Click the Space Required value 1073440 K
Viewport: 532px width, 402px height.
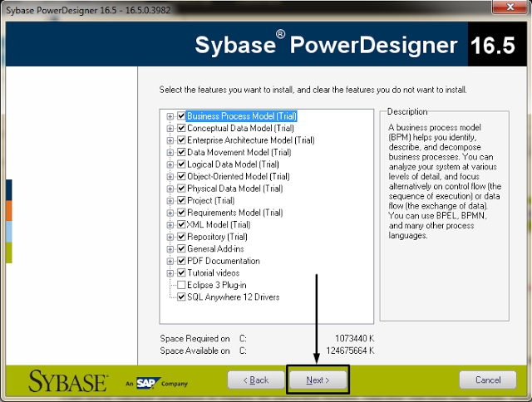coord(355,339)
